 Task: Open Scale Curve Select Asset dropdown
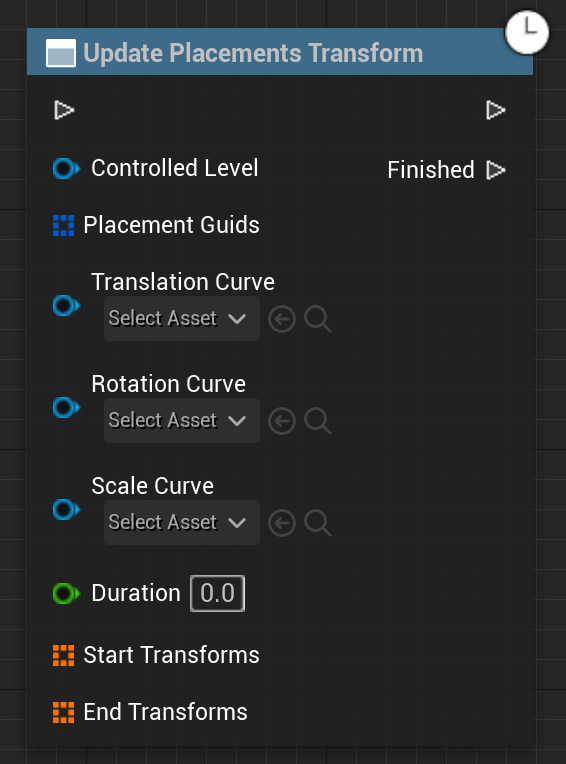(x=182, y=522)
